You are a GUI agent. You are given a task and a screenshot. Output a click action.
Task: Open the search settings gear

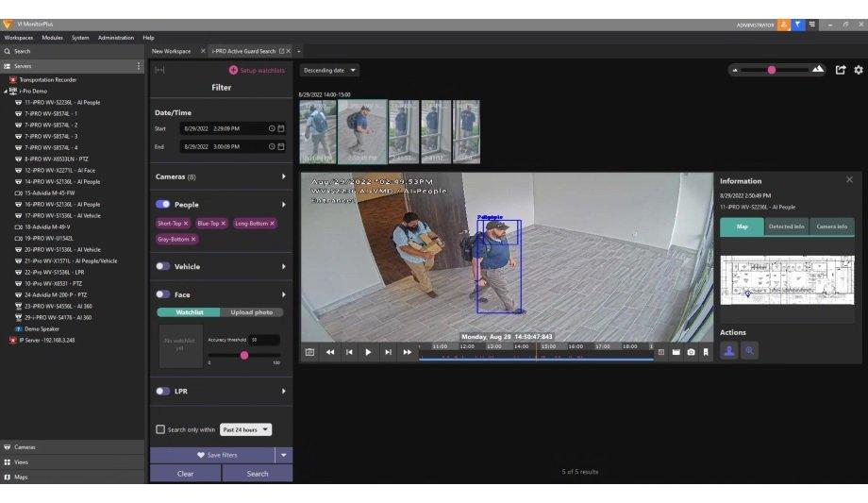pos(859,70)
